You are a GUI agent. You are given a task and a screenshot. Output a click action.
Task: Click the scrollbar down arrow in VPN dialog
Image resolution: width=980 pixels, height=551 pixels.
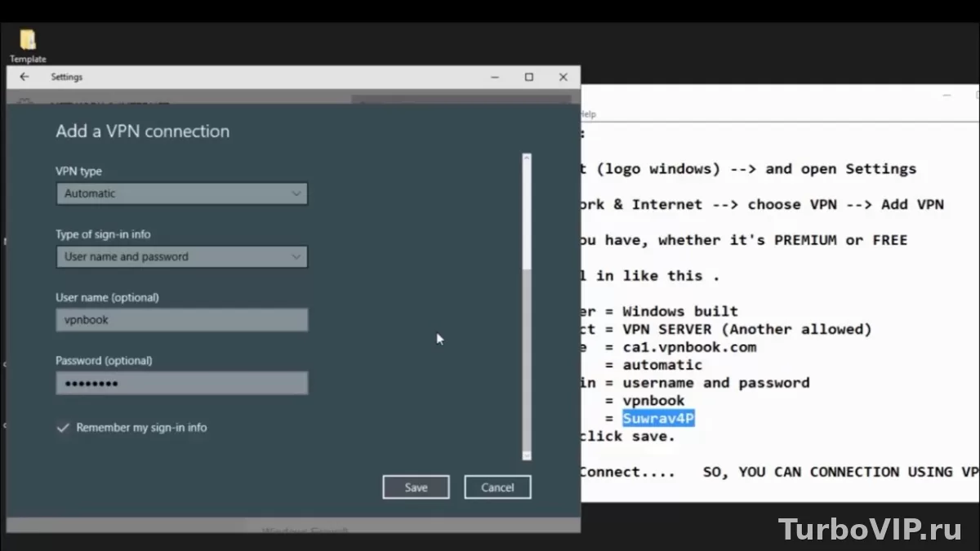(527, 455)
